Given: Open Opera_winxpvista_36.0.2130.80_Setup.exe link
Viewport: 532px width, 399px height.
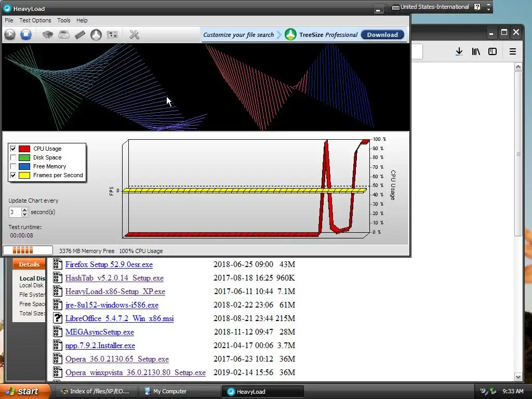Looking at the screenshot, I should (136, 373).
